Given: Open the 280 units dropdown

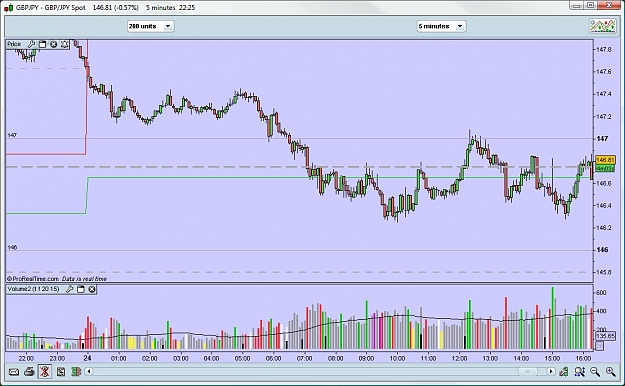Looking at the screenshot, I should pos(150,26).
